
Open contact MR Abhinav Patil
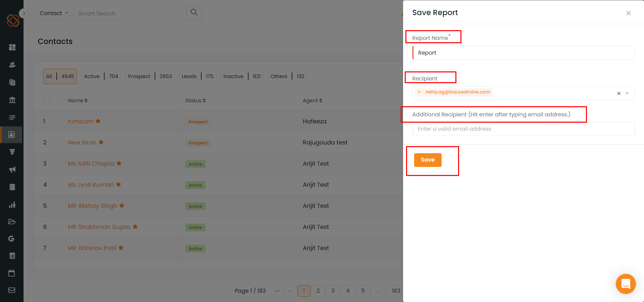92,248
